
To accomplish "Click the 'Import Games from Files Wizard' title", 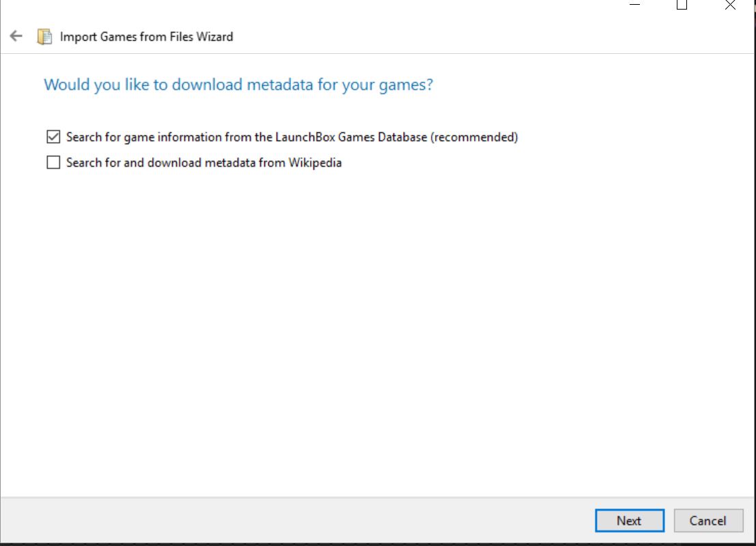I will (x=146, y=37).
